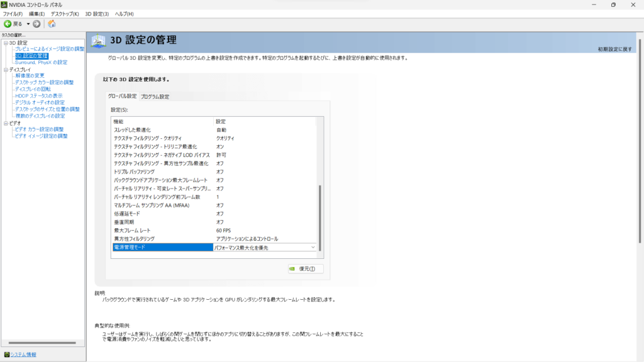
Task: Click the green back arrow icon
Action: (x=8, y=24)
